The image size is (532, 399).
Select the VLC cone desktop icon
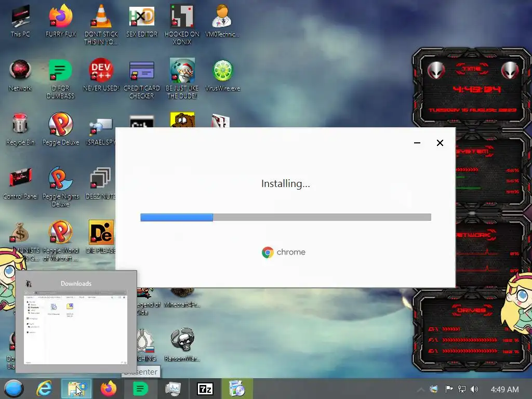tap(101, 24)
